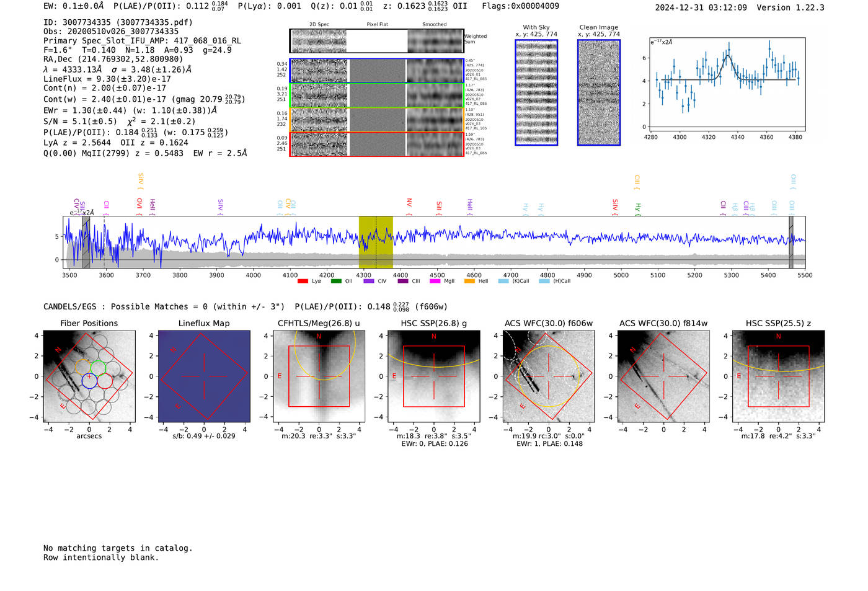This screenshot has width=868, height=591.
Task: Click the purple CIV legend swatch
Action: coord(369,281)
